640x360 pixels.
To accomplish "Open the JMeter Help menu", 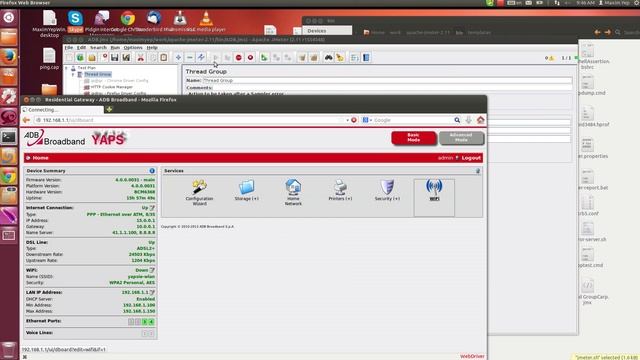I will point(152,47).
